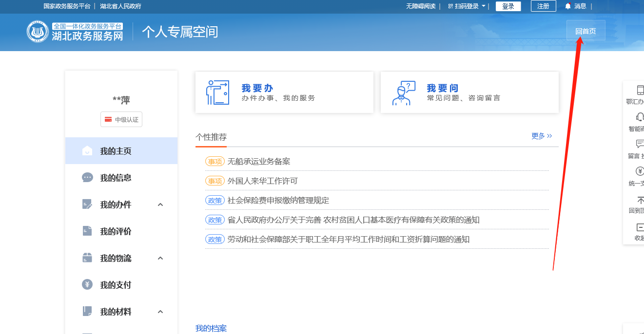Open the bell notification icon
Viewport: 644px width, 334px height.
(x=568, y=6)
